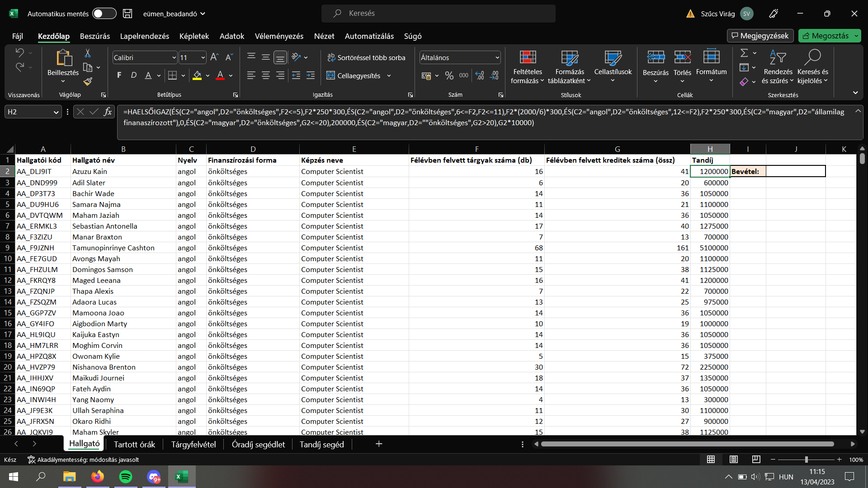This screenshot has height=488, width=868.
Task: Click the Megjegyzések comments button
Action: coord(760,36)
